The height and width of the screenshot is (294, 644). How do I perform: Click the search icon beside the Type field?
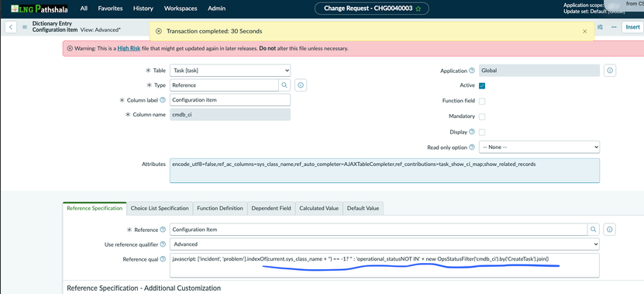click(x=284, y=85)
